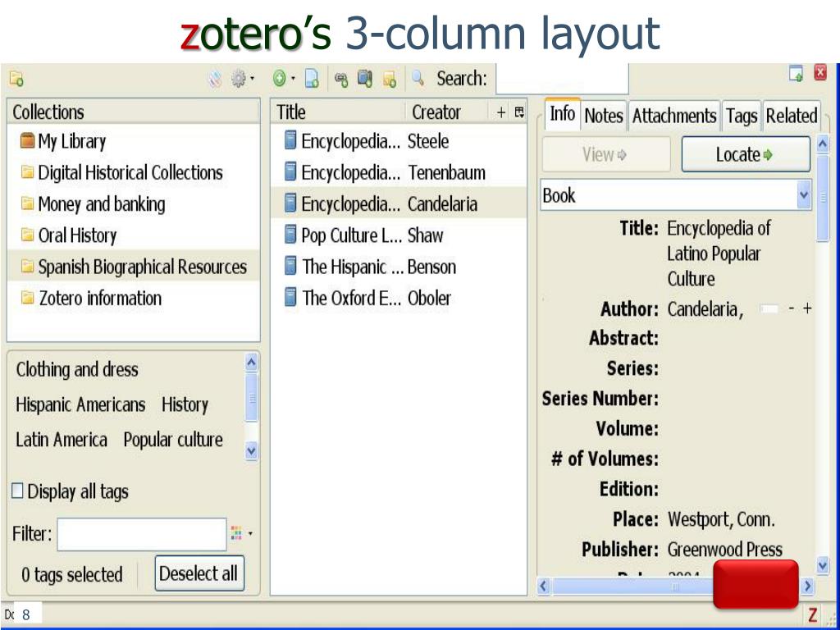Click the magnifying glass Advanced Search icon
840x630 pixels.
(x=418, y=79)
